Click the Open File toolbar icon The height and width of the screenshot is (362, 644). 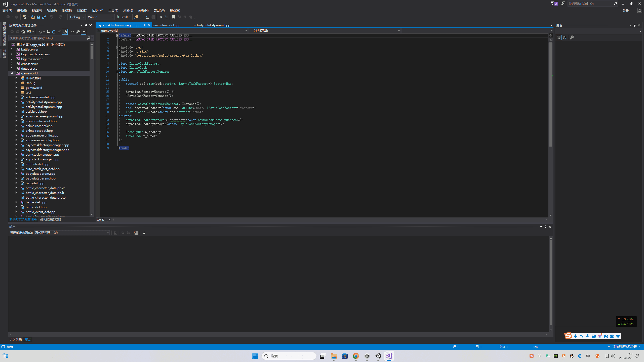[33, 17]
